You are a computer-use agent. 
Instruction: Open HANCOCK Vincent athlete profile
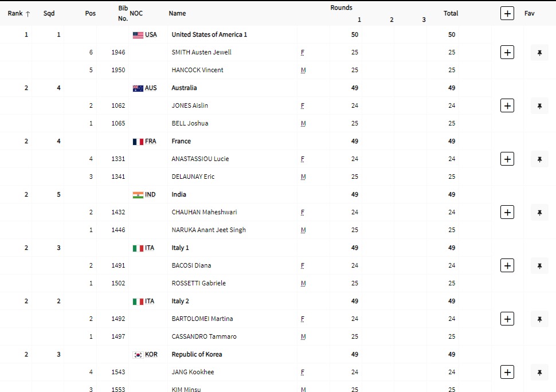click(197, 70)
